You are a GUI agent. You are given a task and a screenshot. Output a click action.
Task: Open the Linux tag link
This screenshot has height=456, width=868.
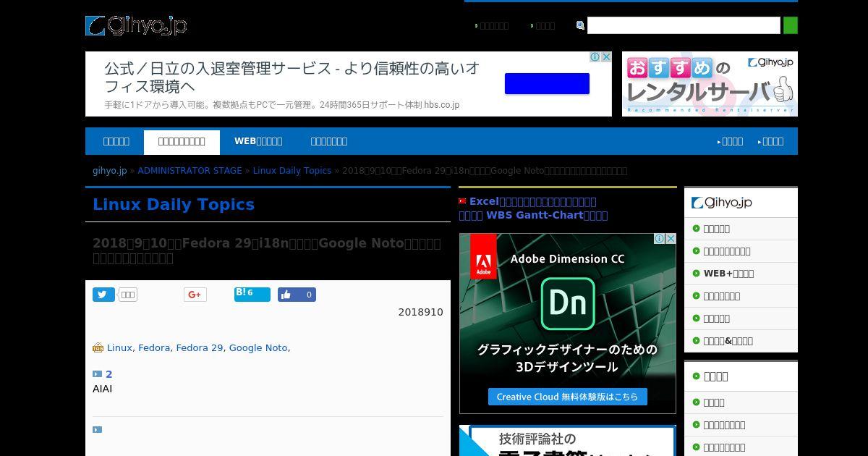(119, 348)
